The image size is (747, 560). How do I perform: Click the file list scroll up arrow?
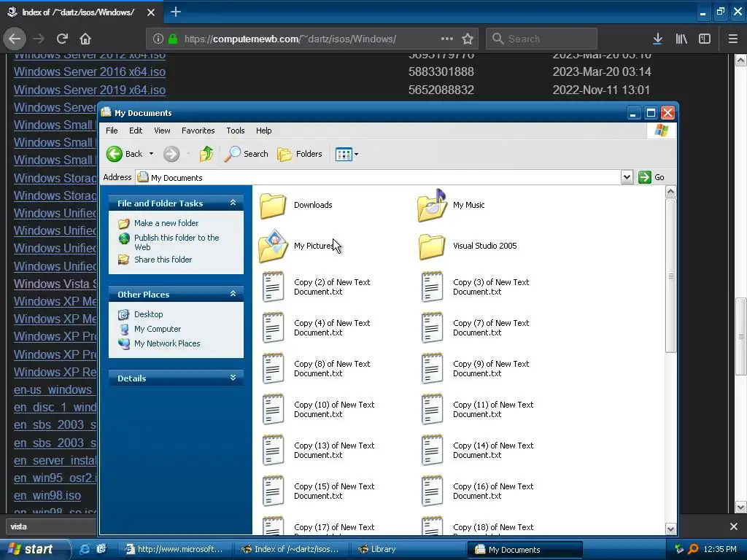670,192
